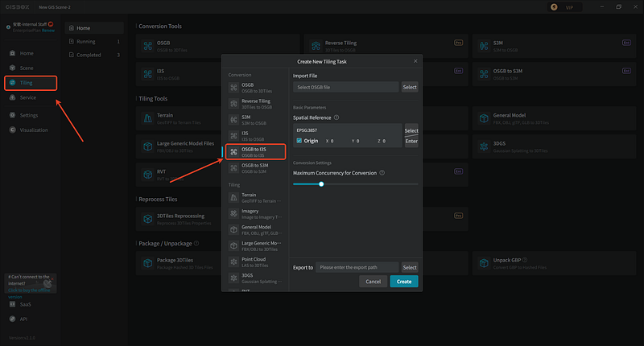Select S3M to OSGB in dialog list
The image size is (644, 346).
click(255, 120)
